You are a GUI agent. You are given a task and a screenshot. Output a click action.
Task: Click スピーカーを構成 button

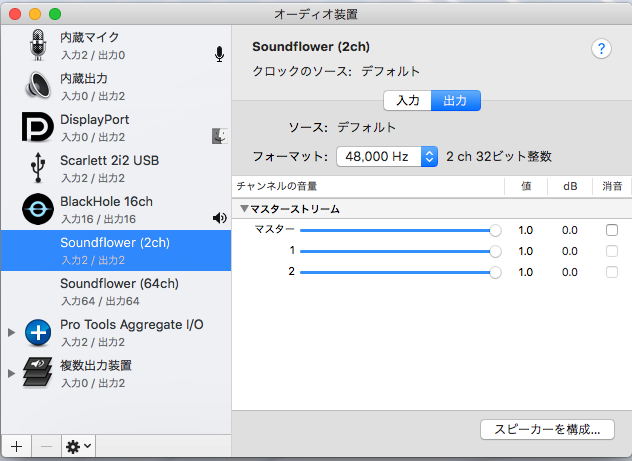(x=547, y=430)
